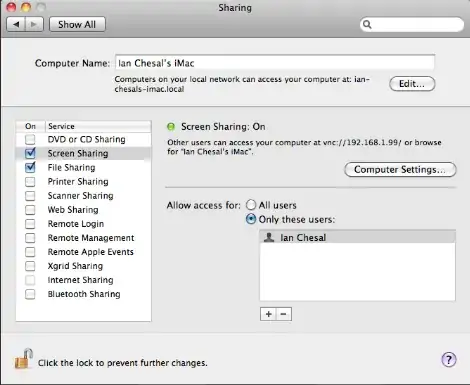The height and width of the screenshot is (385, 470).
Task: Click the Internet Sharing disabled checkbox
Action: 30,280
